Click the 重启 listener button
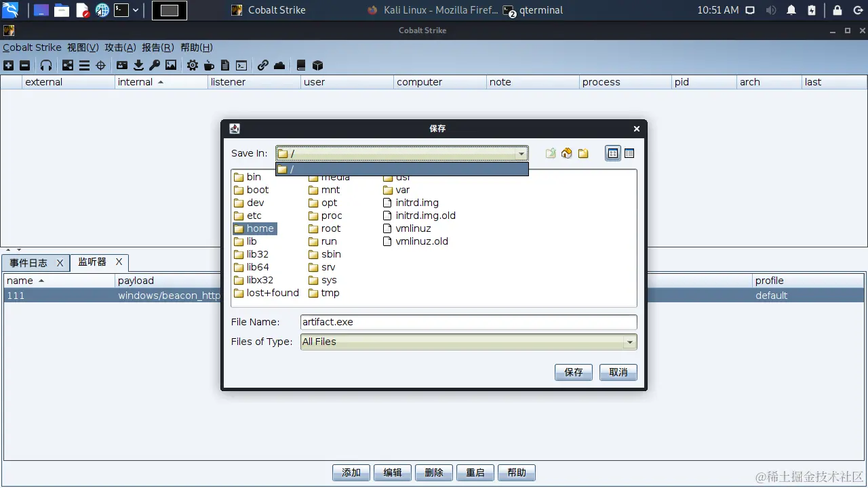The width and height of the screenshot is (868, 488). (x=475, y=472)
